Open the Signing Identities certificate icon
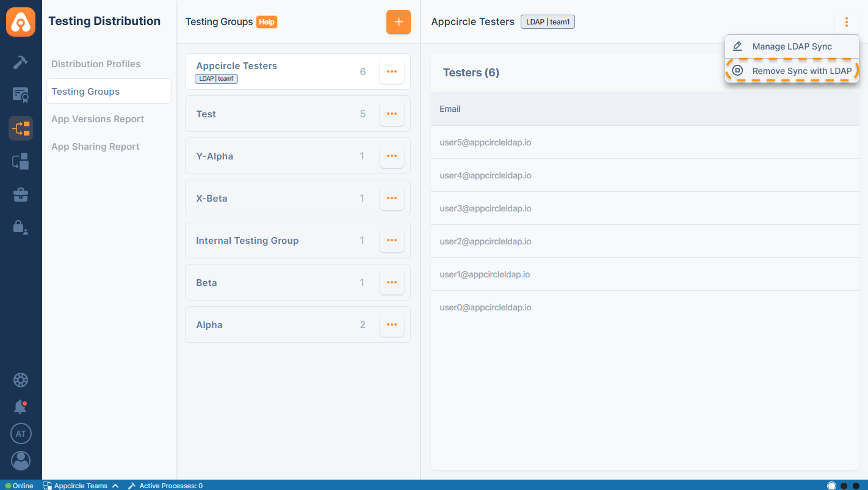The width and height of the screenshot is (868, 490). click(21, 95)
